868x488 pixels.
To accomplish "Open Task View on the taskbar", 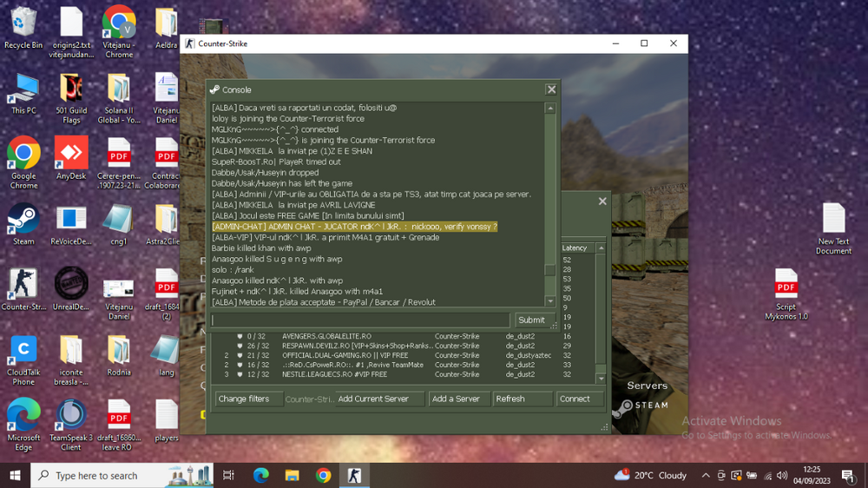I will tap(229, 475).
